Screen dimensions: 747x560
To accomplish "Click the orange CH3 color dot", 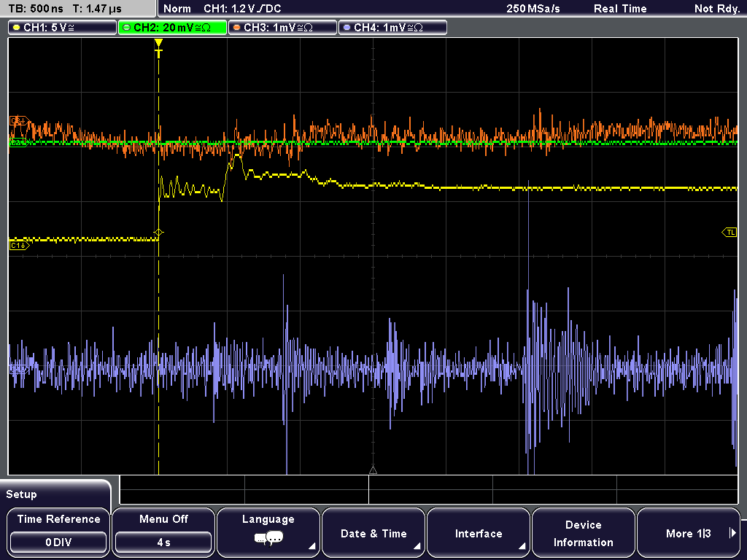I will (237, 28).
